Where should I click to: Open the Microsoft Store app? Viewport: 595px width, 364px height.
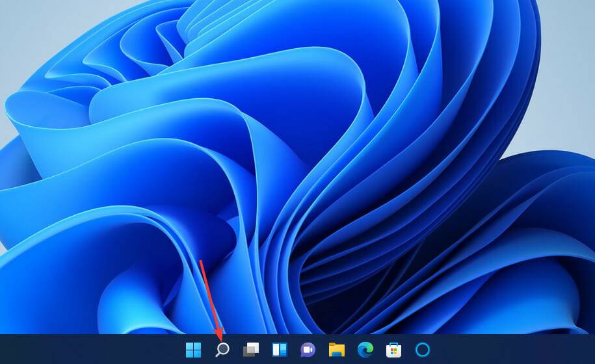(x=393, y=350)
